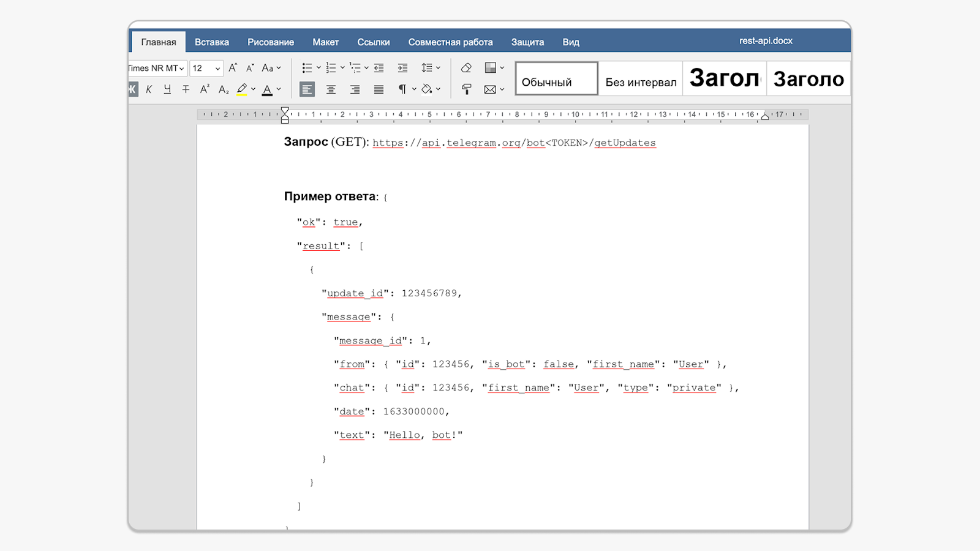This screenshot has height=551, width=980.
Task: Decrease paragraph indent
Action: pos(379,68)
